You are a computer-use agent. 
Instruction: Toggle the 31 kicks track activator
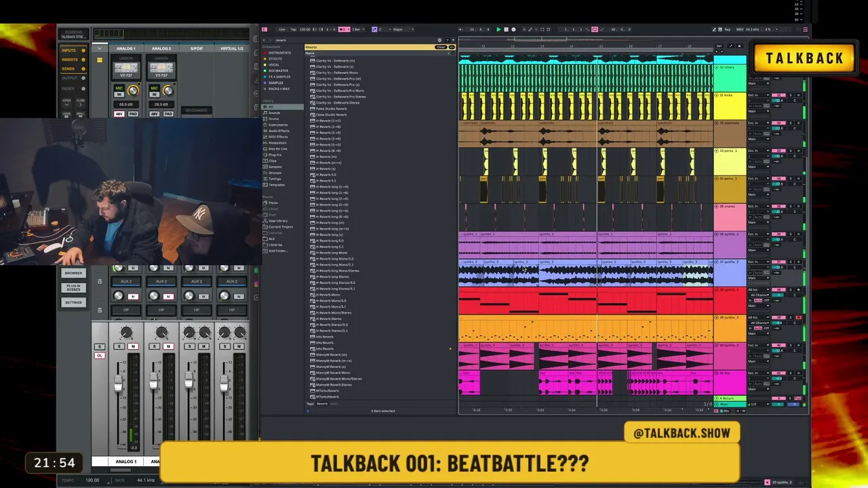(x=780, y=96)
